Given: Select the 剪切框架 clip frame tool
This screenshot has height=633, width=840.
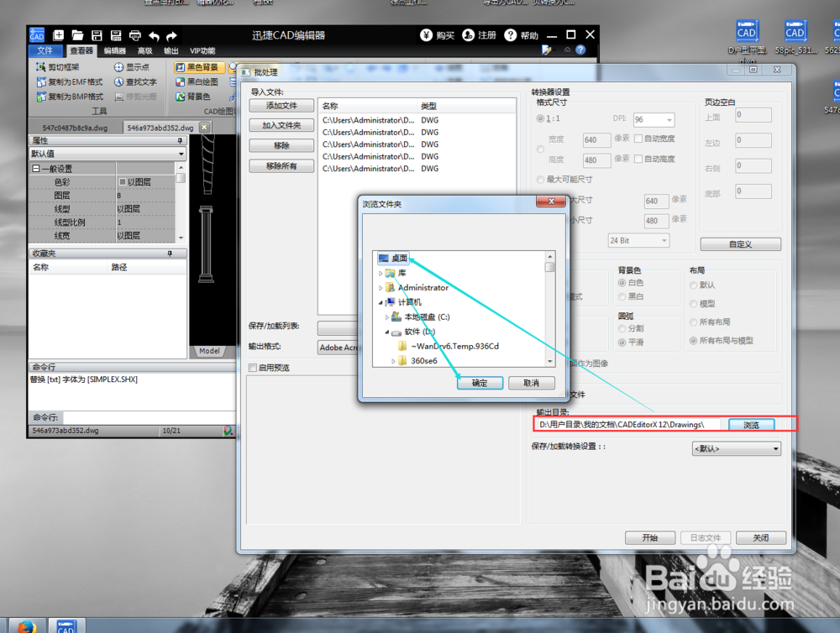Looking at the screenshot, I should (57, 67).
